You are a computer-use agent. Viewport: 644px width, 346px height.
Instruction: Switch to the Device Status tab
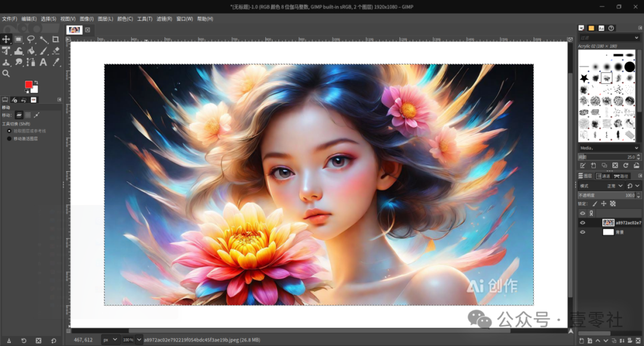click(14, 100)
